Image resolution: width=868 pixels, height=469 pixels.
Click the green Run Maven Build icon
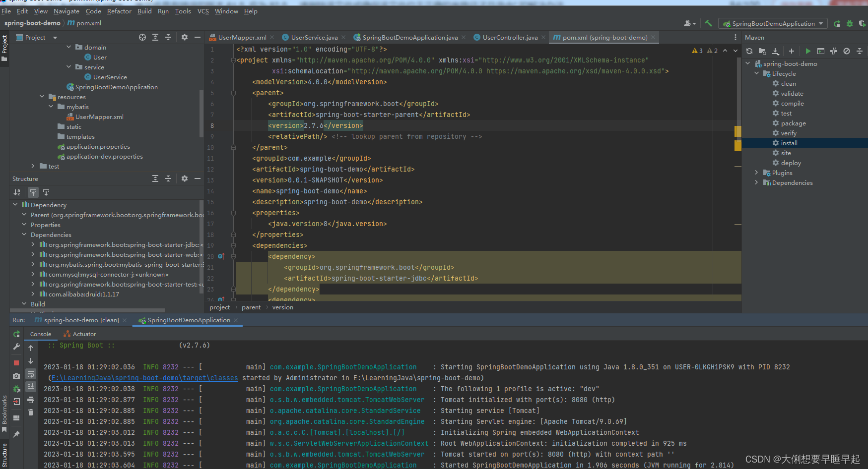pyautogui.click(x=808, y=51)
